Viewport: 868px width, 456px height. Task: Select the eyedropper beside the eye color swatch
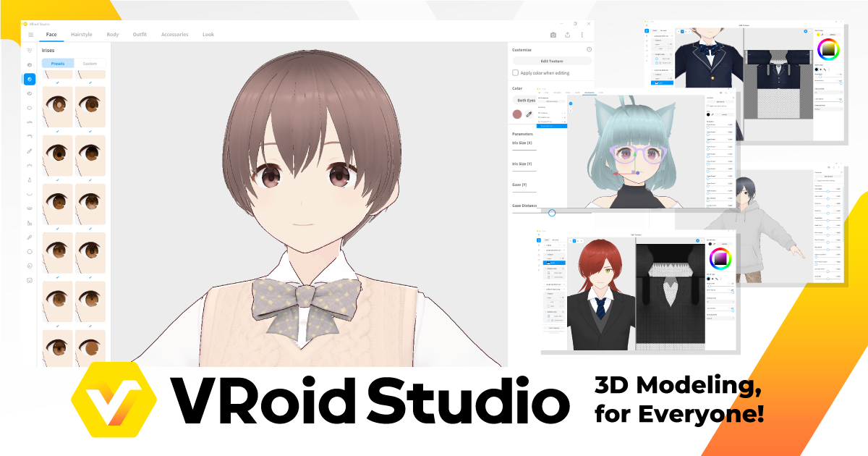tap(529, 114)
